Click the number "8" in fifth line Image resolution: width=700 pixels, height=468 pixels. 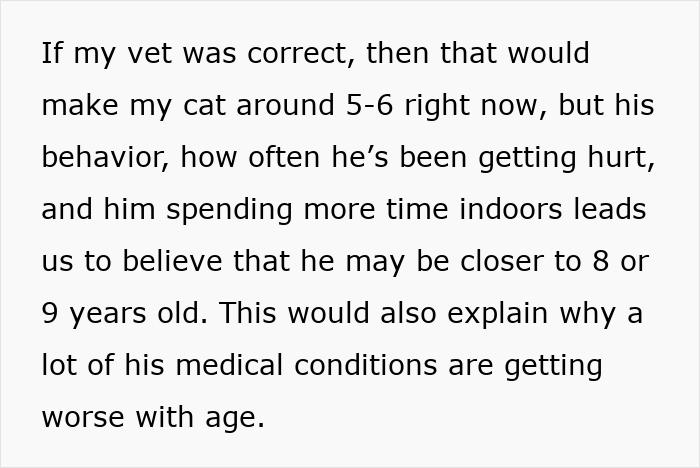pyautogui.click(x=600, y=261)
